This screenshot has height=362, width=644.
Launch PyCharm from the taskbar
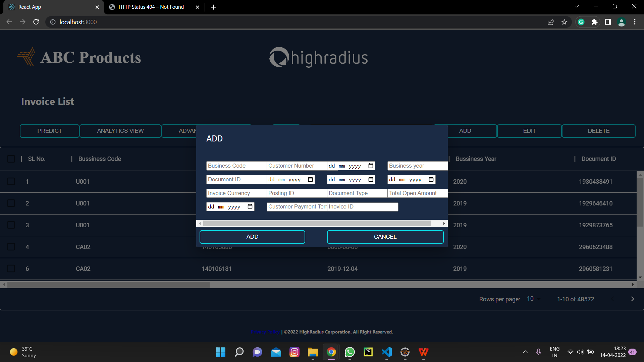pyautogui.click(x=368, y=352)
